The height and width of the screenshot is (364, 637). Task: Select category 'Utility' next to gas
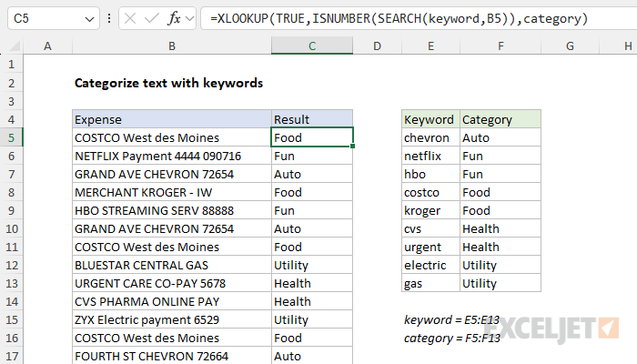[x=500, y=283]
